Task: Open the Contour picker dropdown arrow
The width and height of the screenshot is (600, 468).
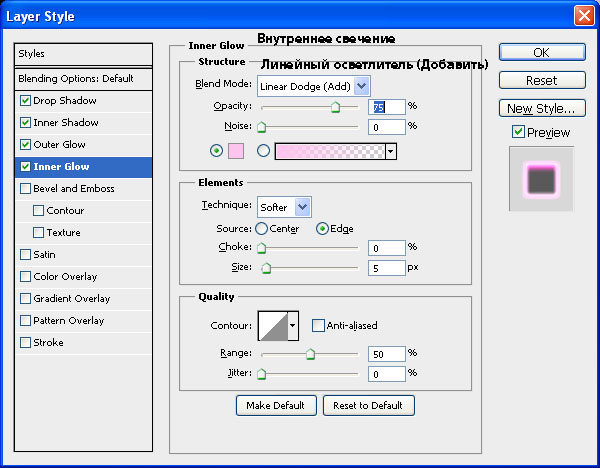Action: (x=293, y=326)
